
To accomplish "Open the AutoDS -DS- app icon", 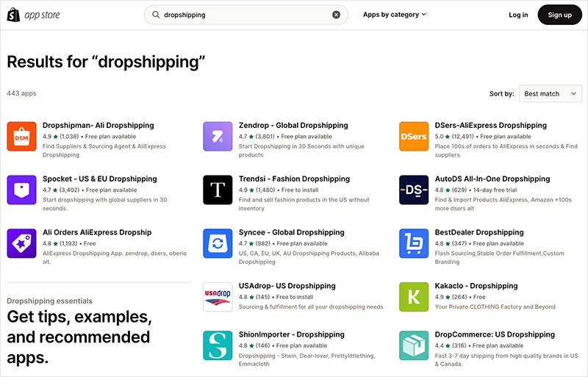I will (x=414, y=190).
